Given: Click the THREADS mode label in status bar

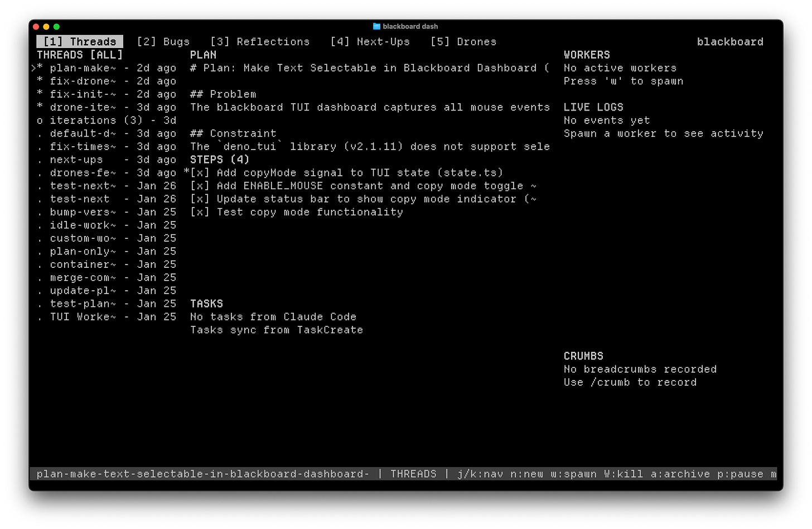Looking at the screenshot, I should (x=413, y=474).
